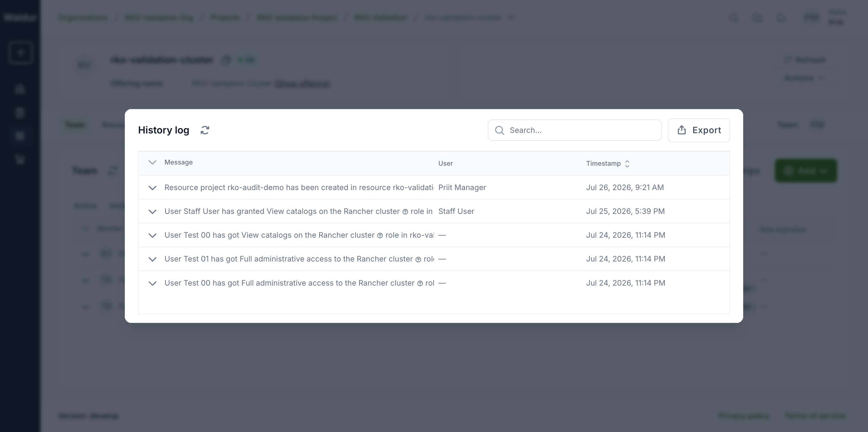Image resolution: width=868 pixels, height=432 pixels.
Task: Click the Timestamp column sort arrows
Action: pyautogui.click(x=627, y=164)
